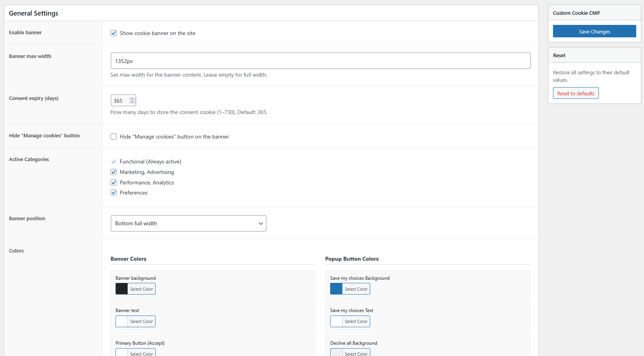
Task: Uncheck "Show cookie banner on the site"
Action: (x=114, y=33)
